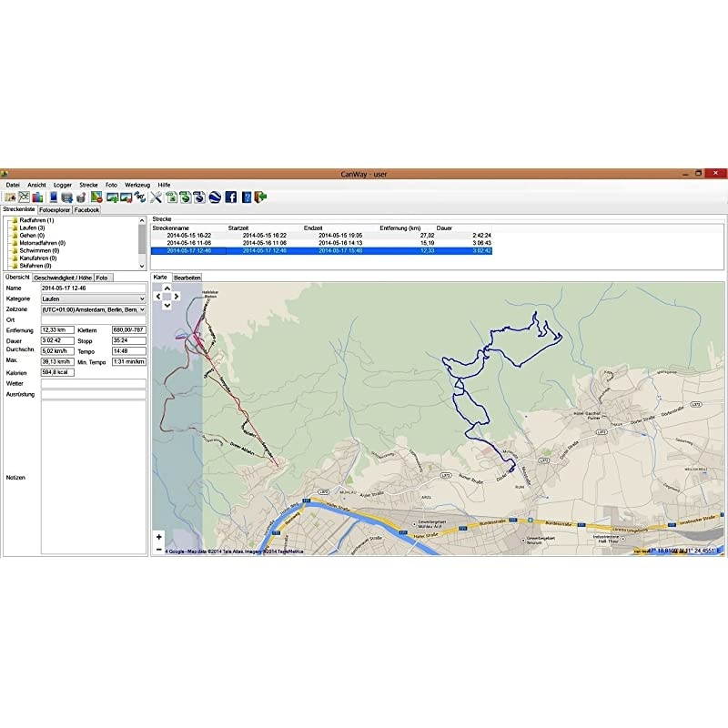
Task: Select the track 2014-05-15 16-22 row
Action: [x=188, y=235]
